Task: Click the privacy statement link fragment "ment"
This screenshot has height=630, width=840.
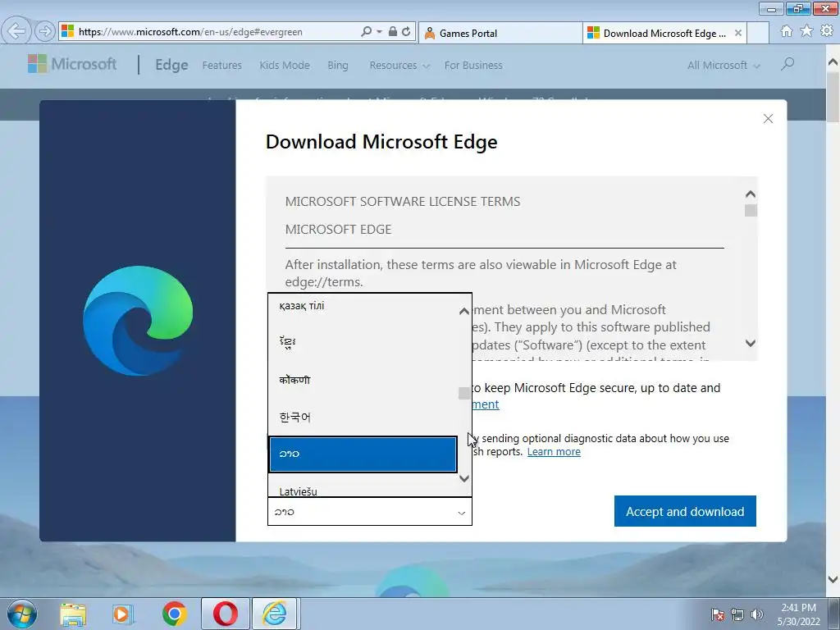Action: [486, 404]
